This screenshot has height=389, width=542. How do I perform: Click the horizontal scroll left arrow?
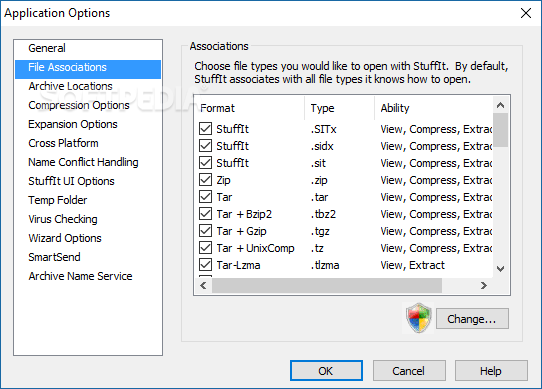coord(203,286)
